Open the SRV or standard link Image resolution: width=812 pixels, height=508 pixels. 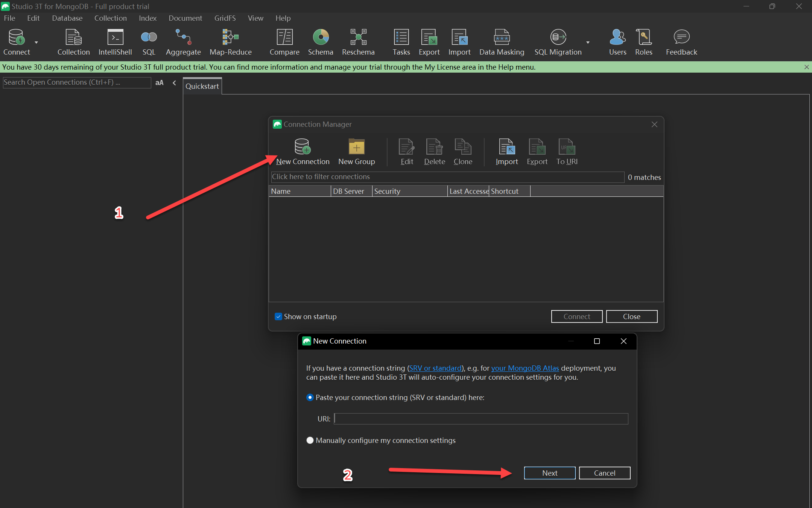point(435,368)
